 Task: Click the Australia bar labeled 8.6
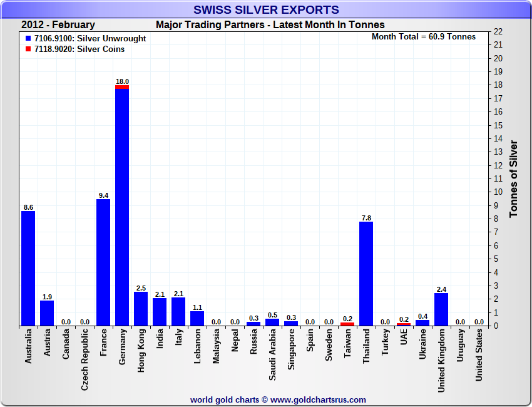[28, 268]
